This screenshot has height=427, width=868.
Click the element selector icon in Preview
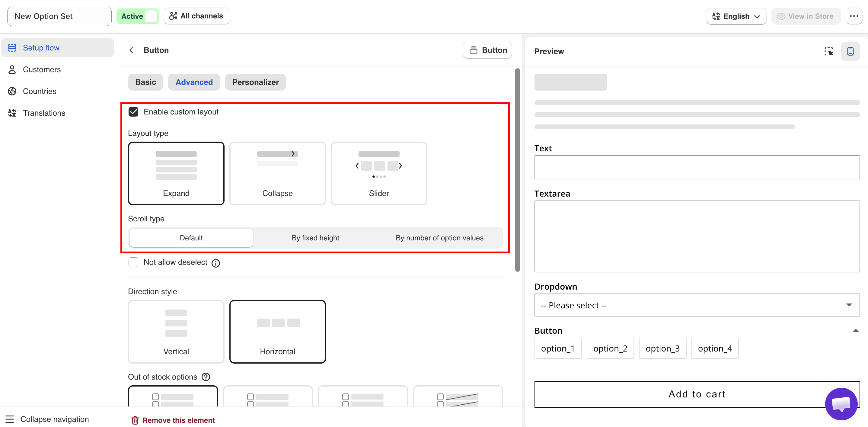[x=828, y=51]
